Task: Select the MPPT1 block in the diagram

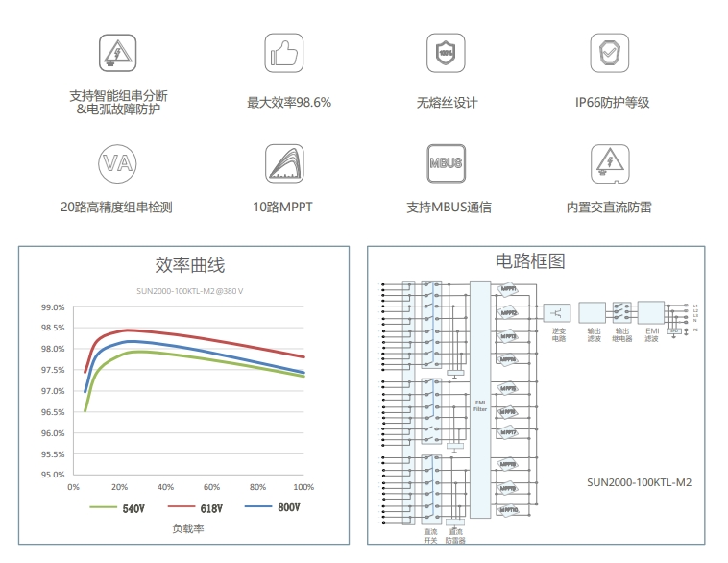Action: point(508,289)
